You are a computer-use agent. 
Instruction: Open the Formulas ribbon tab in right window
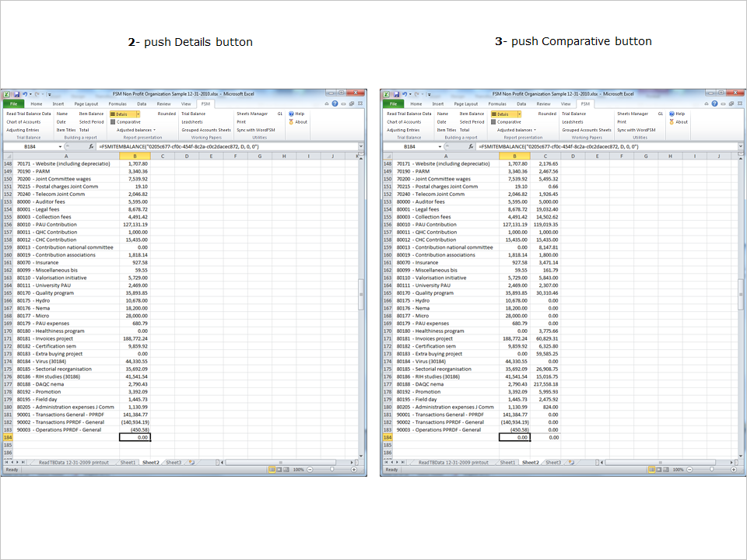tap(496, 103)
